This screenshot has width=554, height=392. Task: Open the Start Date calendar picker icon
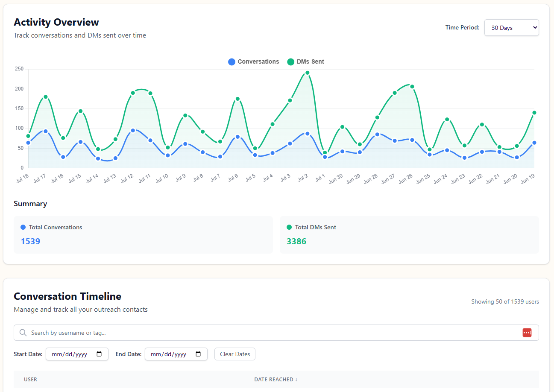[99, 354]
